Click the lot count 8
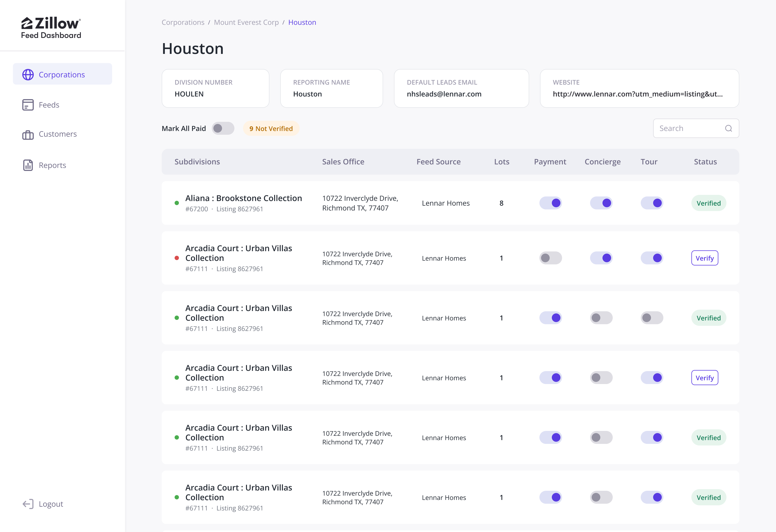776x532 pixels. 501,203
